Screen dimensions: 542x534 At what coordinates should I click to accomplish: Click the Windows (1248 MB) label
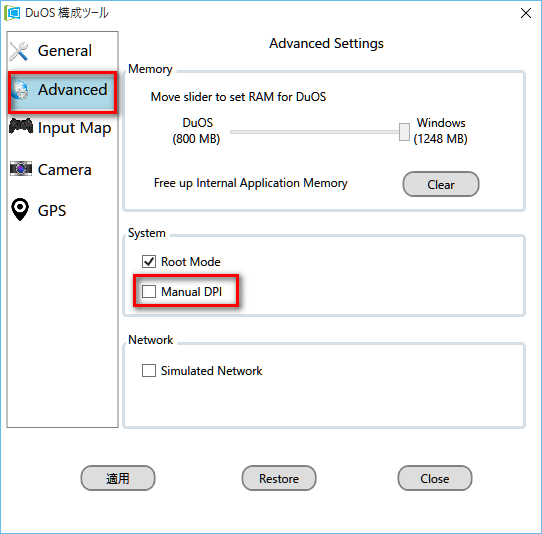tap(441, 131)
